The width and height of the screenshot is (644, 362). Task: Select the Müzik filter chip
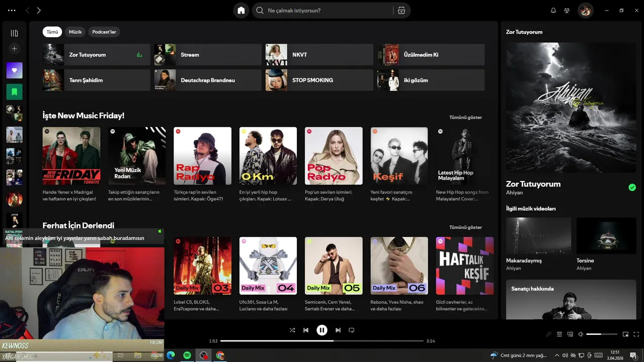75,32
